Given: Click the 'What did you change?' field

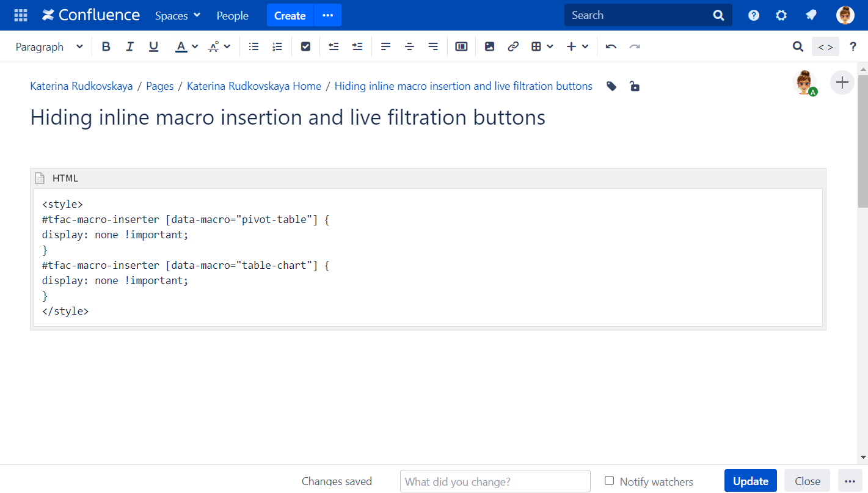Looking at the screenshot, I should (495, 481).
